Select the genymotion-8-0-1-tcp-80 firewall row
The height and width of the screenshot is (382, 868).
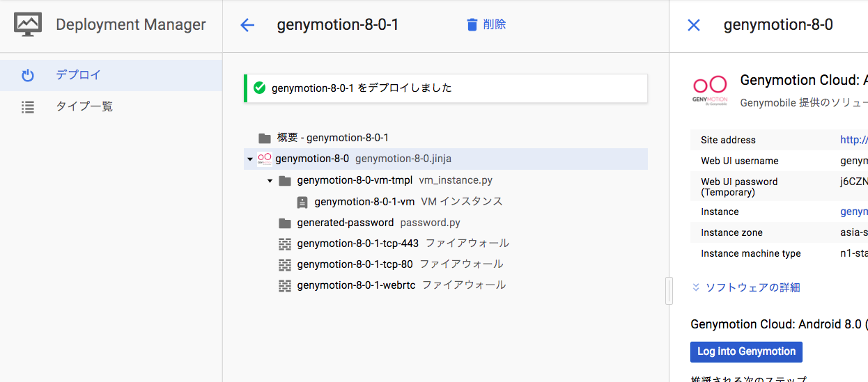click(446, 265)
